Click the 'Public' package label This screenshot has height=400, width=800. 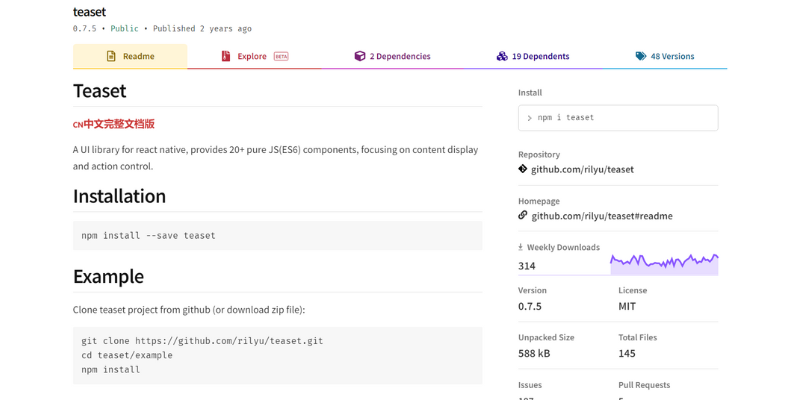pyautogui.click(x=124, y=29)
